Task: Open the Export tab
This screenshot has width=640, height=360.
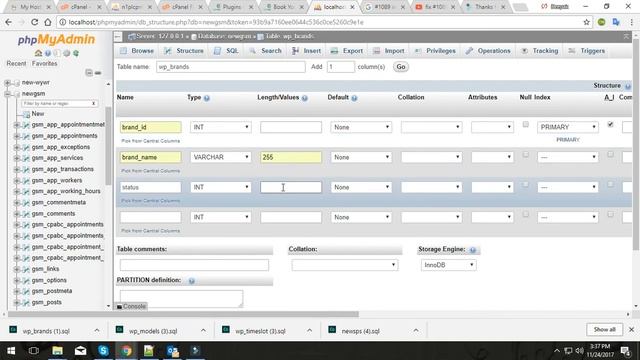Action: pyautogui.click(x=347, y=51)
